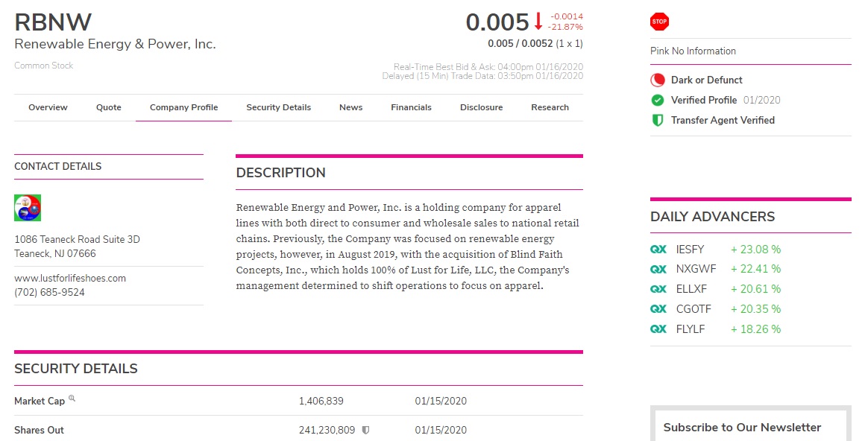Image resolution: width=868 pixels, height=441 pixels.
Task: Open the CGOTF ticker link
Action: (694, 308)
